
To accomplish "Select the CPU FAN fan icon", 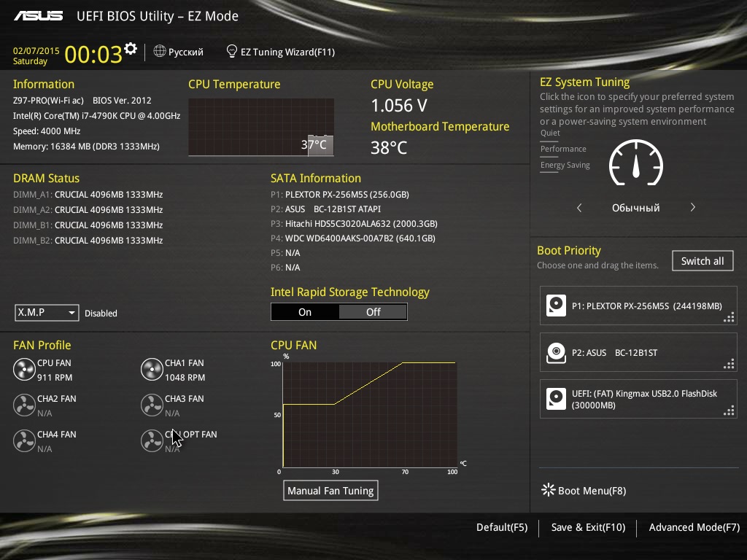I will (24, 370).
